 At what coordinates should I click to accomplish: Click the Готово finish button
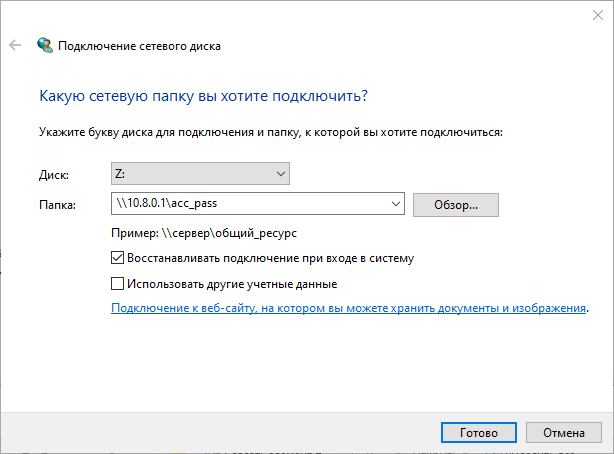479,432
